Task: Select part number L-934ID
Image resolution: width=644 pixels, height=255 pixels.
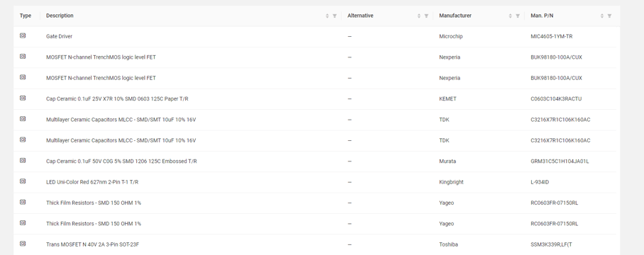Action: pos(539,182)
